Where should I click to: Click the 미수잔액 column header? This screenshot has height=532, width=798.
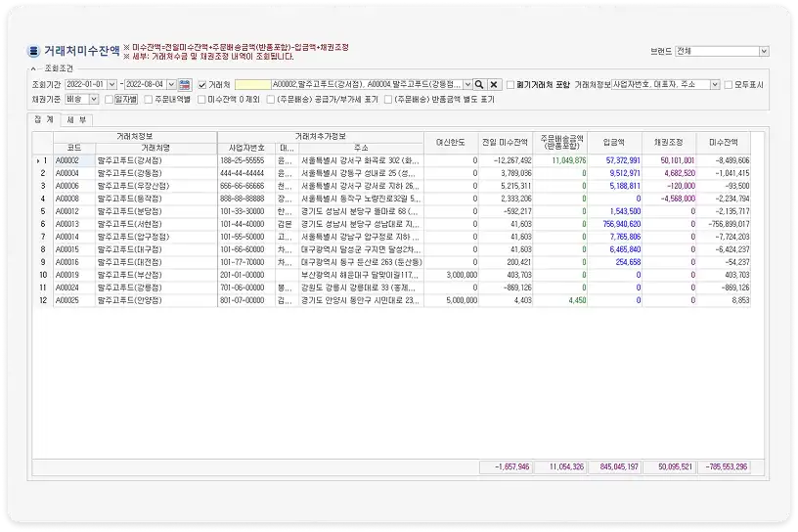724,143
